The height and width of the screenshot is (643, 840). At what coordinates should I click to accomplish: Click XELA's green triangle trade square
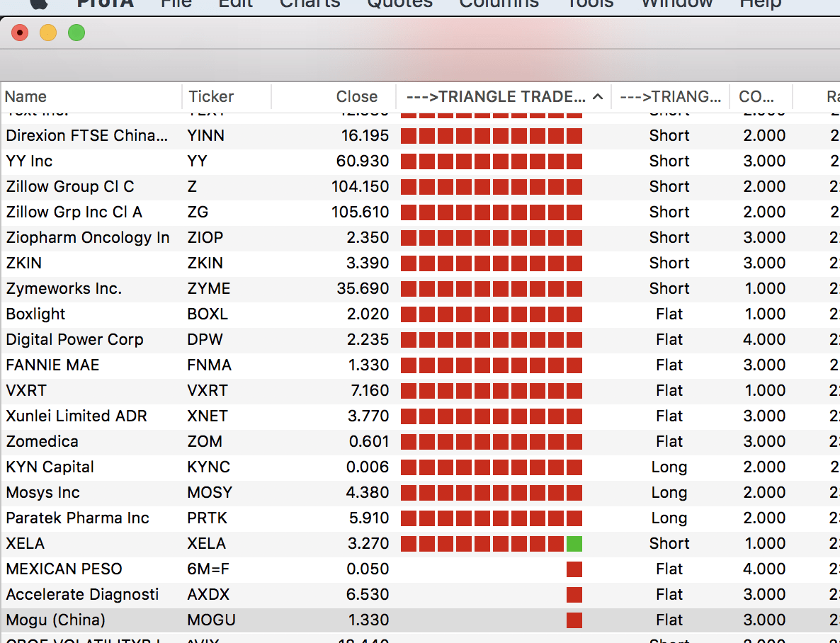[574, 544]
